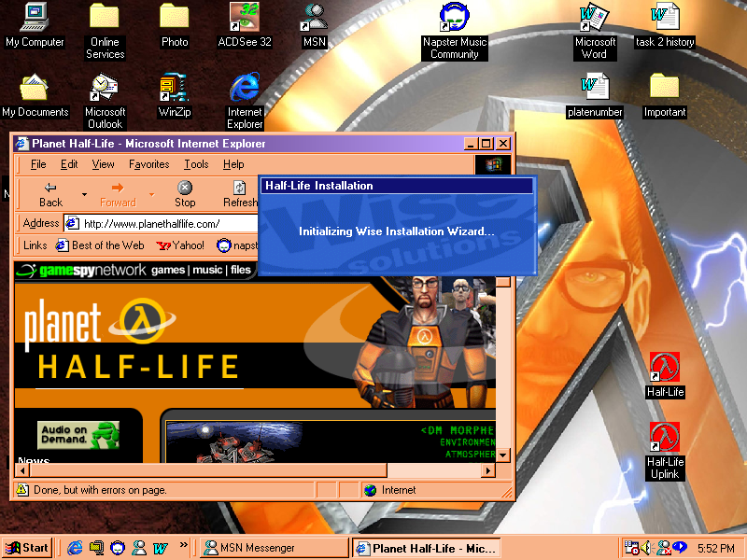747x560 pixels.
Task: Open the Tools menu
Action: (196, 164)
